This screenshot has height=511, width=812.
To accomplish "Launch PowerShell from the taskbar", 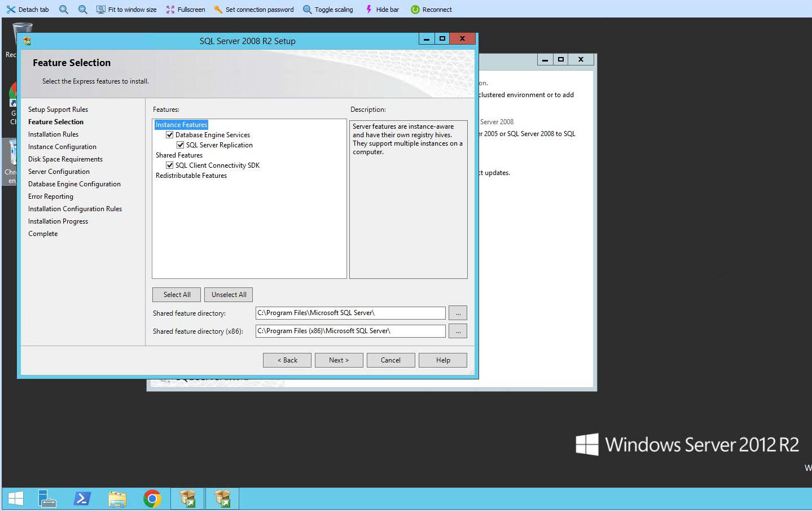I will click(x=82, y=499).
